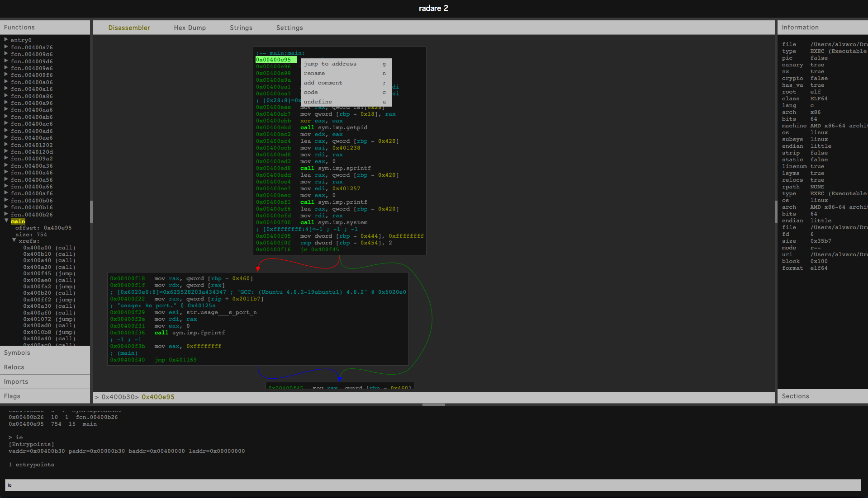Click the ELF64 class value
This screenshot has width=868, height=498.
819,99
